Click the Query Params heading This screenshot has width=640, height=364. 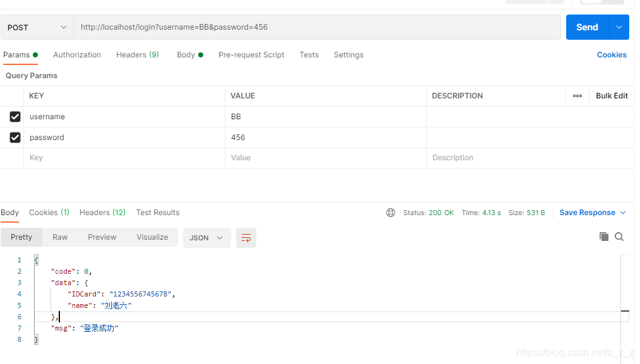click(x=32, y=76)
